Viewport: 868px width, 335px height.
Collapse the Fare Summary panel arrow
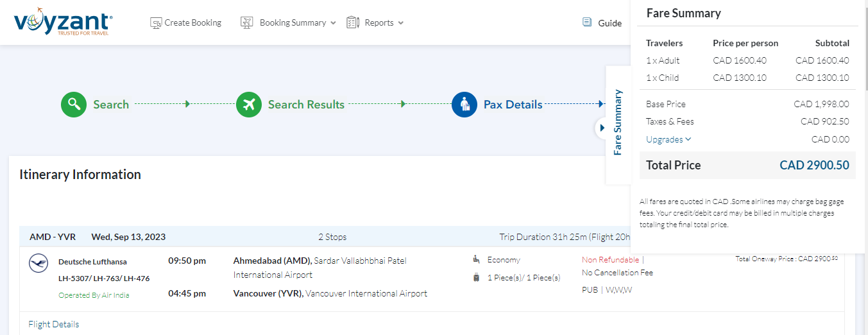[x=602, y=128]
